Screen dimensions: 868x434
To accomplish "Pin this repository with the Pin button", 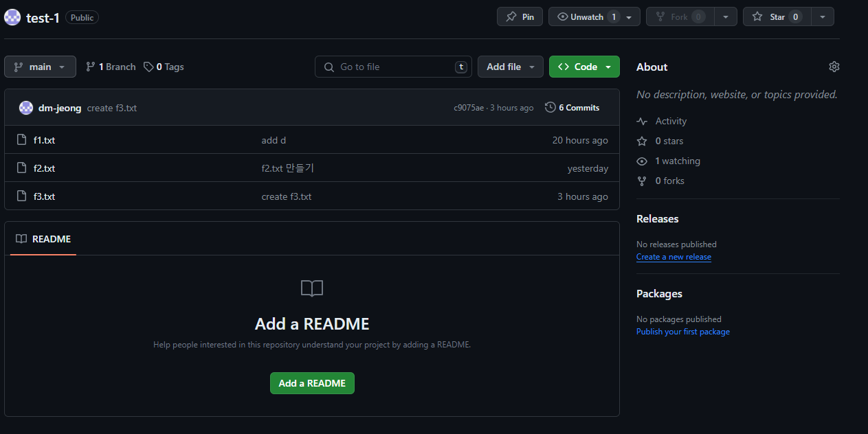I will tap(520, 16).
